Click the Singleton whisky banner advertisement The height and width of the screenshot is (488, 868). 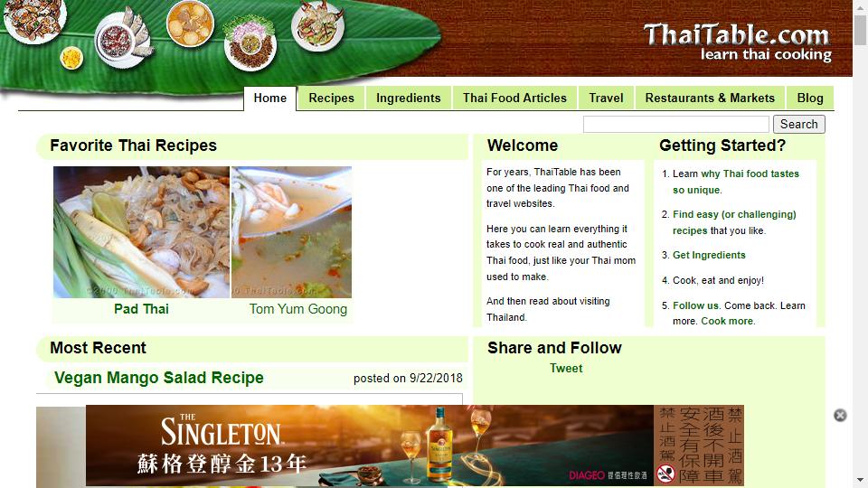(415, 446)
